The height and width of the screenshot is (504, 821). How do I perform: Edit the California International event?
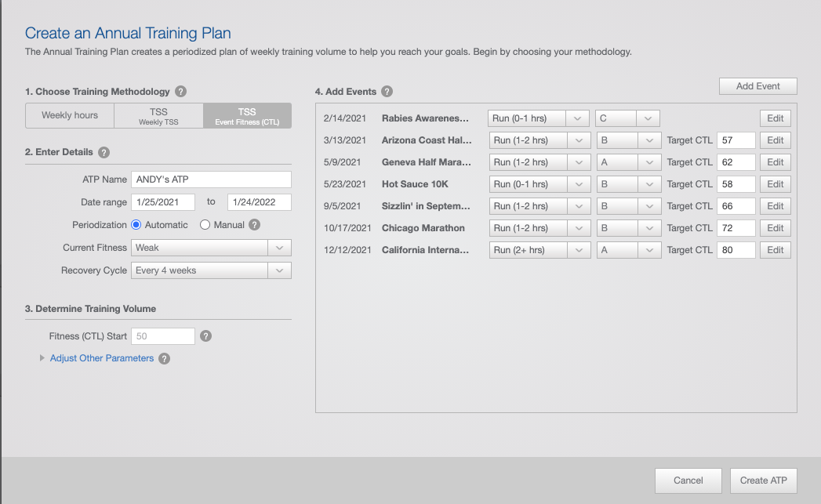pos(775,249)
